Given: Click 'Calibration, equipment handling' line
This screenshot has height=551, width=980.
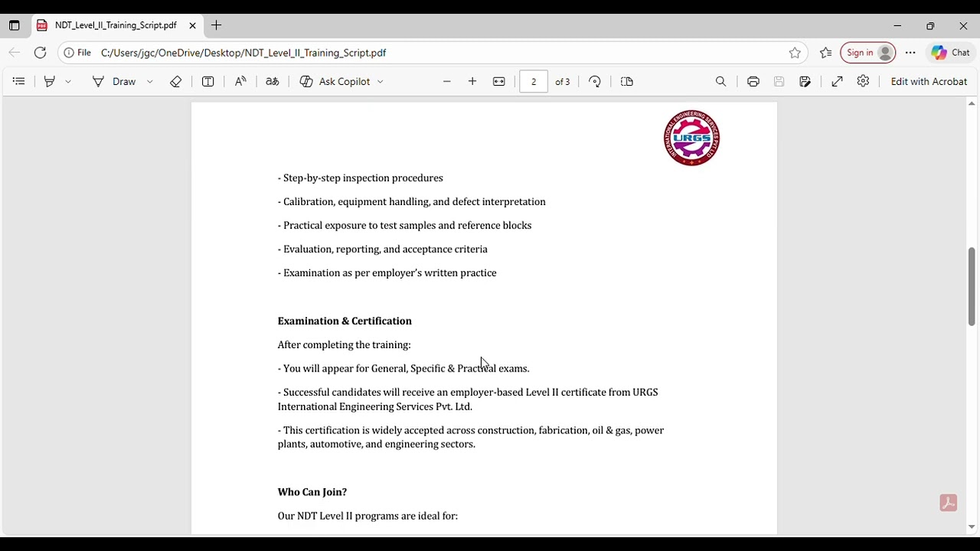Looking at the screenshot, I should (x=412, y=202).
